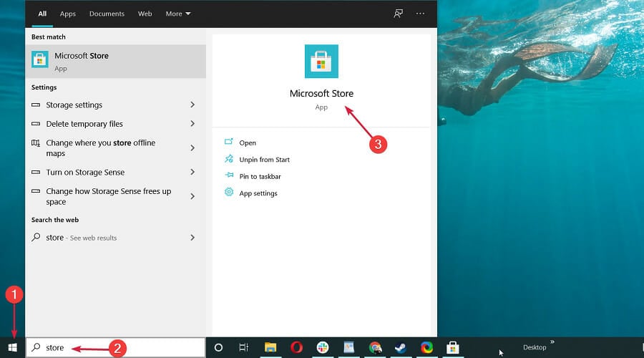Launch Steam from the taskbar
644x358 pixels.
(x=401, y=347)
